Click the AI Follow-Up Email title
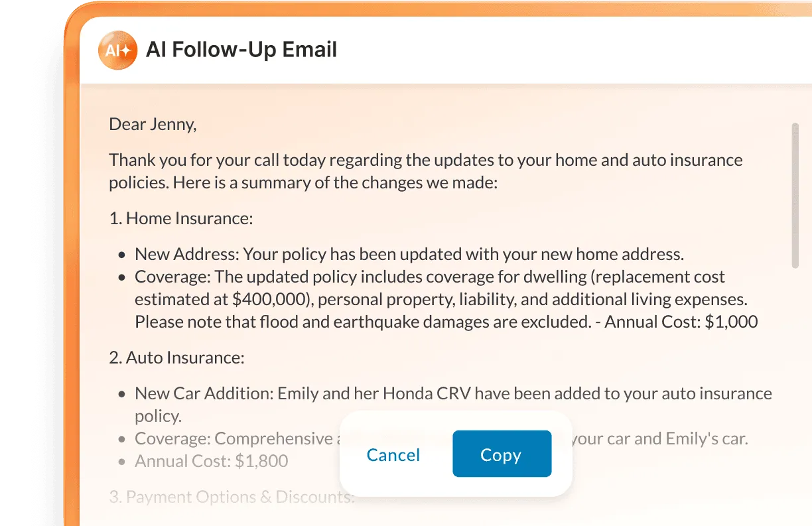 coord(243,50)
